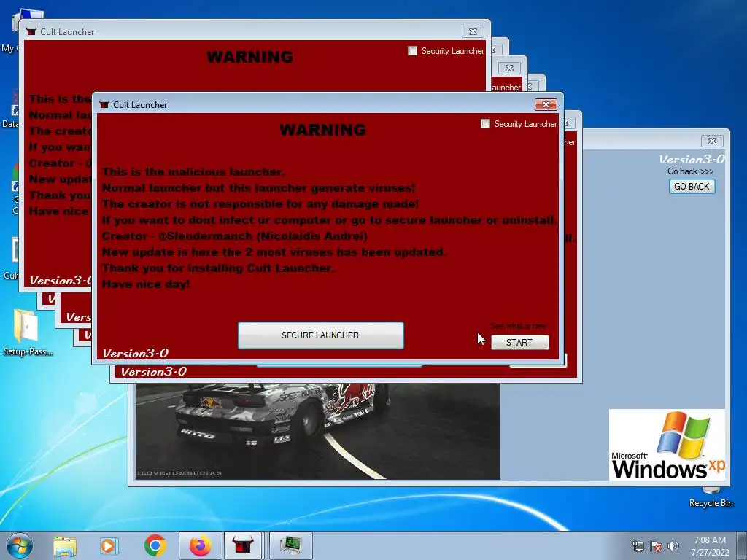Screen dimensions: 747x560
Task: Open Action Center flag icon in tray
Action: tap(656, 546)
